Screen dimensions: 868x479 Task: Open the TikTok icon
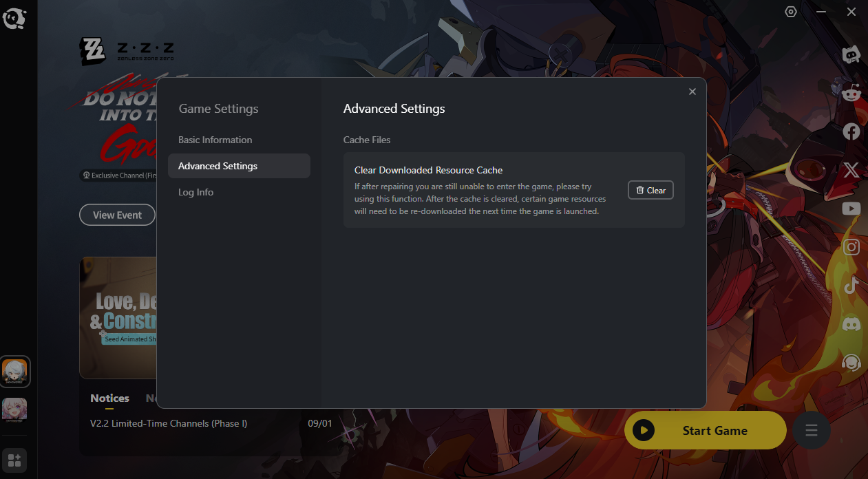(x=851, y=285)
